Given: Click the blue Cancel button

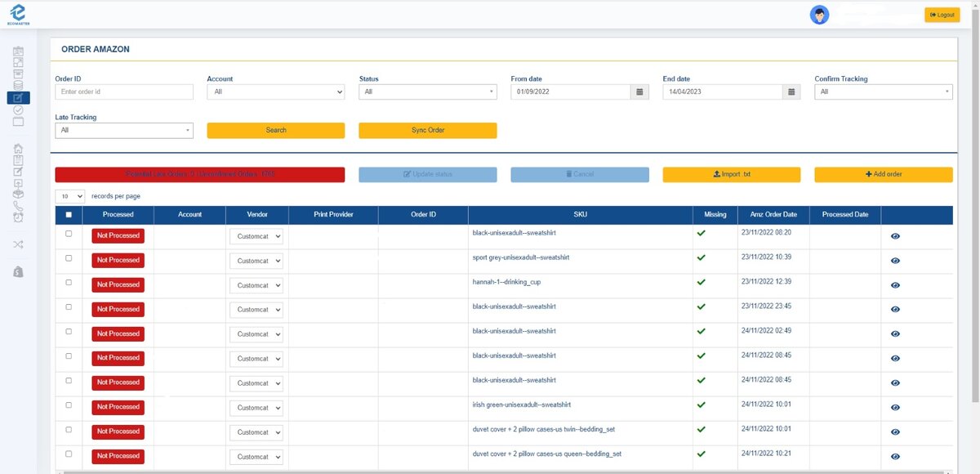Looking at the screenshot, I should click(580, 174).
